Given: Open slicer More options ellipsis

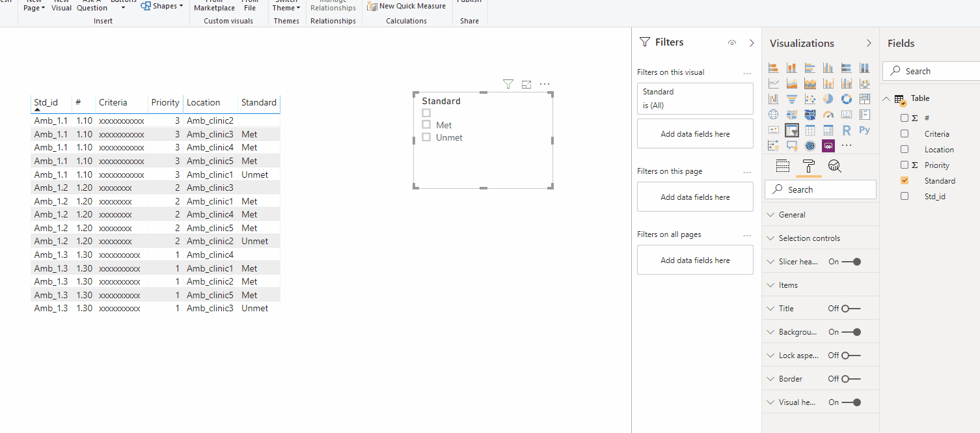Looking at the screenshot, I should click(545, 84).
